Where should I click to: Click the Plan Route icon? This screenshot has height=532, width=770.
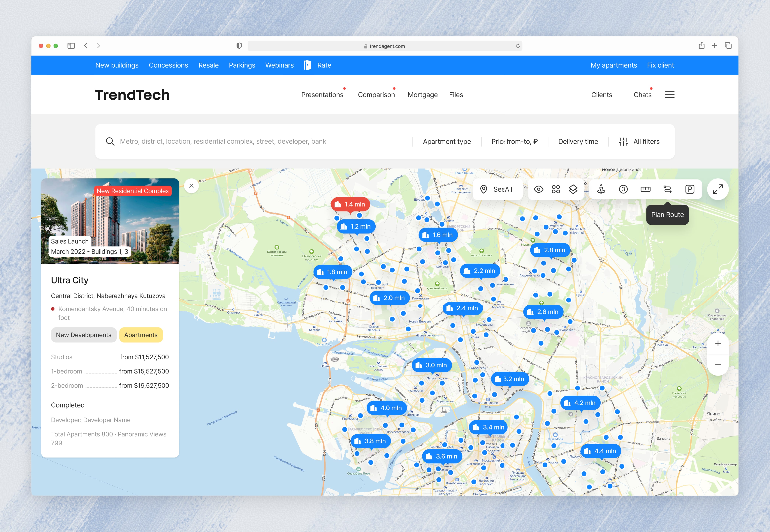[x=667, y=189]
